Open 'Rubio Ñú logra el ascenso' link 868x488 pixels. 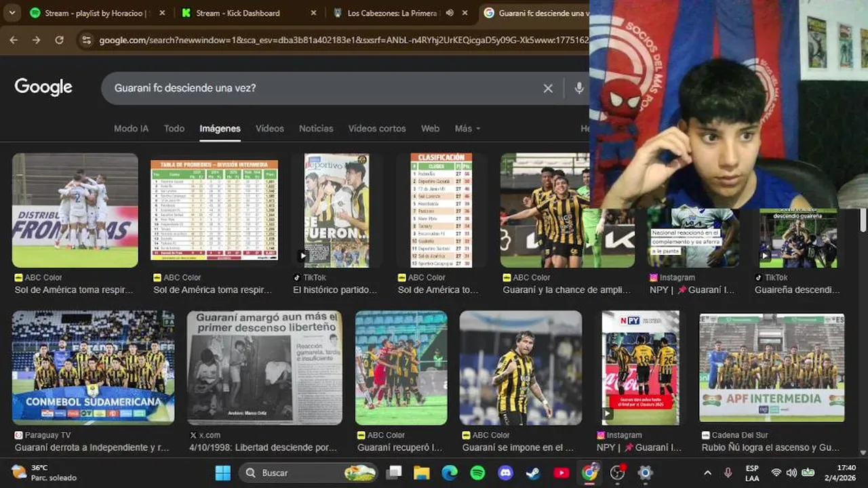(x=770, y=448)
